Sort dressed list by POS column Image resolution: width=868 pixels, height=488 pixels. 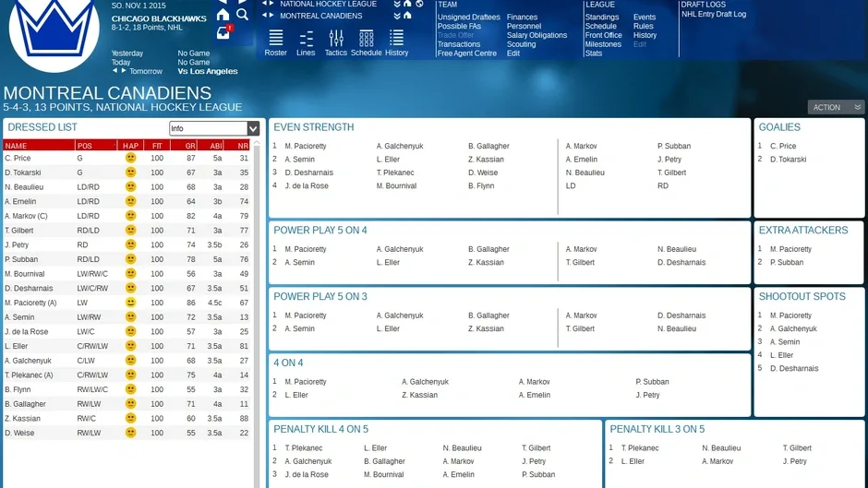(96, 146)
